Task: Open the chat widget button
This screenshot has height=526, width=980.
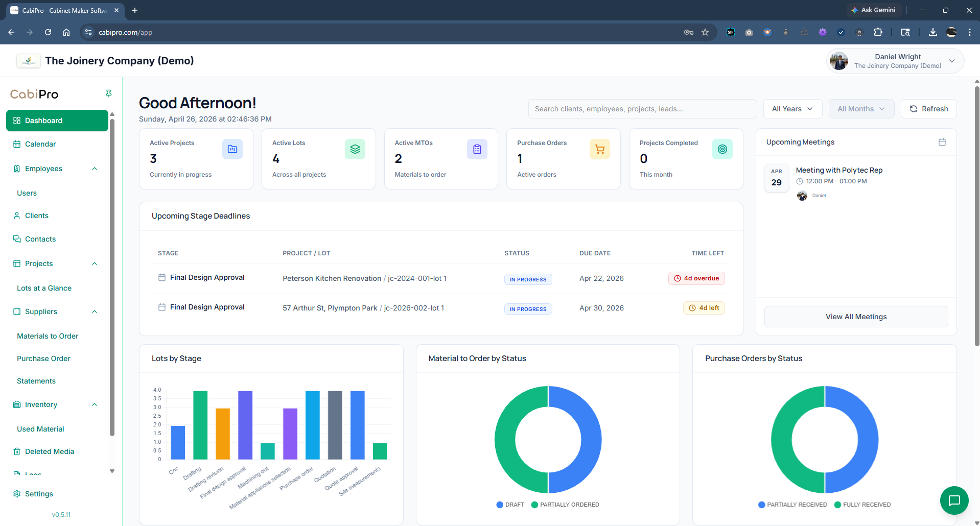Action: click(954, 500)
